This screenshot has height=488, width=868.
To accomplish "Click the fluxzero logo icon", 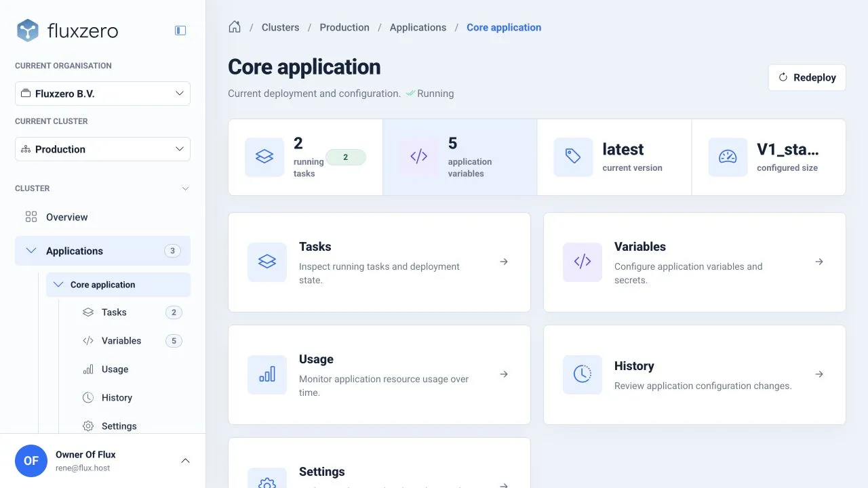I will point(28,30).
